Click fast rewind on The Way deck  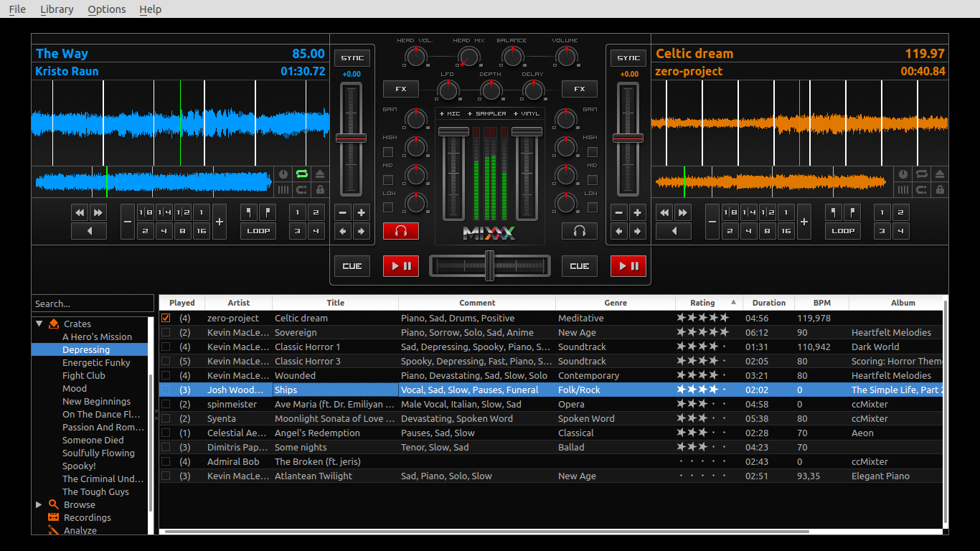pyautogui.click(x=80, y=212)
